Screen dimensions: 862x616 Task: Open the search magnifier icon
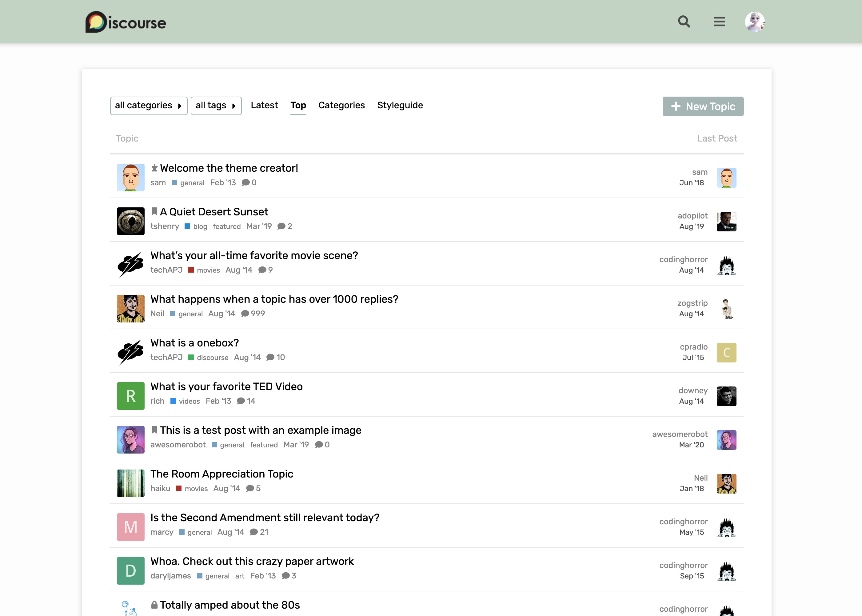[684, 22]
